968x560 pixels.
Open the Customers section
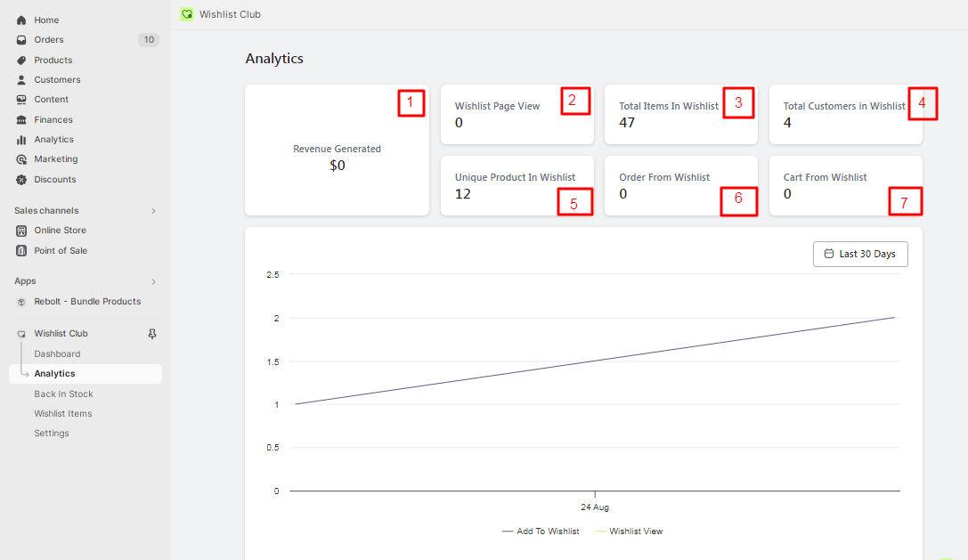[57, 80]
